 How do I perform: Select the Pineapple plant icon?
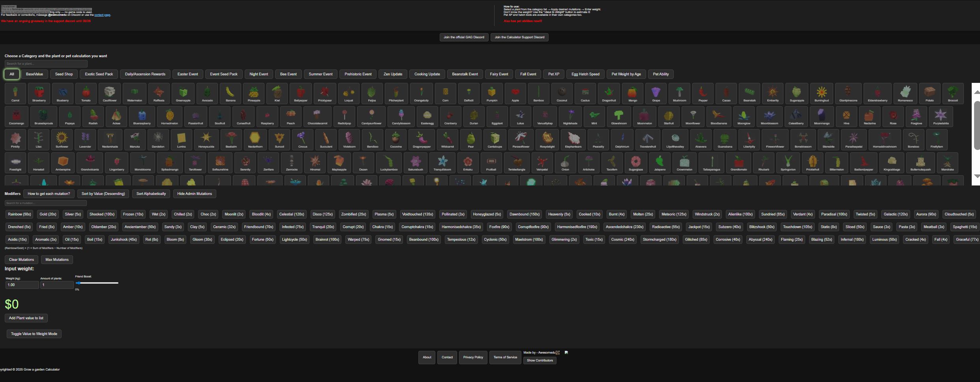254,94
